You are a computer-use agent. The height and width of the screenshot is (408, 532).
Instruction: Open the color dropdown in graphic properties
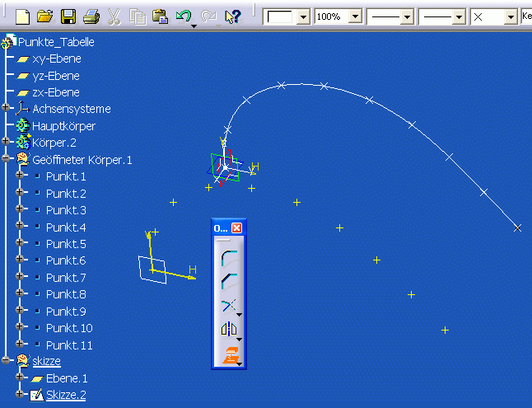point(303,16)
